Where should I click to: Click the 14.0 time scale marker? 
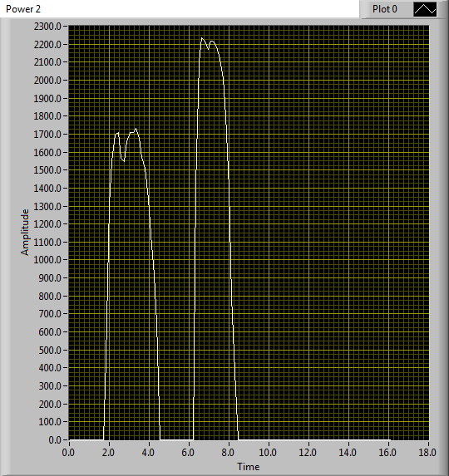coord(348,453)
